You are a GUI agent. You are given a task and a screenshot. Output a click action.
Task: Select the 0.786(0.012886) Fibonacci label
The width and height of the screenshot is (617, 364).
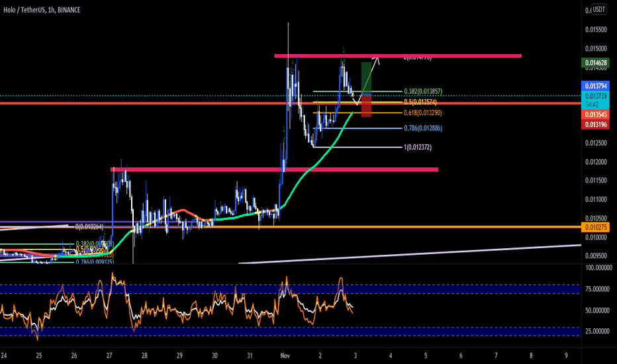pyautogui.click(x=423, y=128)
